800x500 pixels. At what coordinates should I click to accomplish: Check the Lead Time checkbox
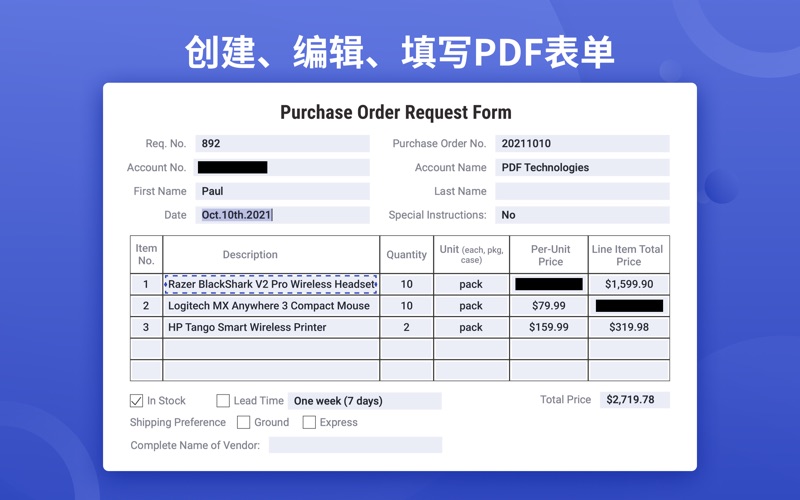(x=223, y=401)
